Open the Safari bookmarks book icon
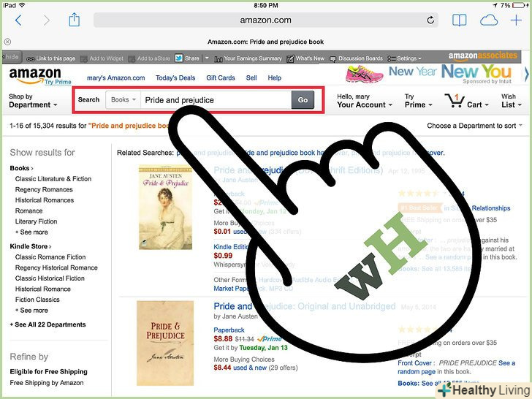Viewport: 532px width, 399px height. click(459, 20)
